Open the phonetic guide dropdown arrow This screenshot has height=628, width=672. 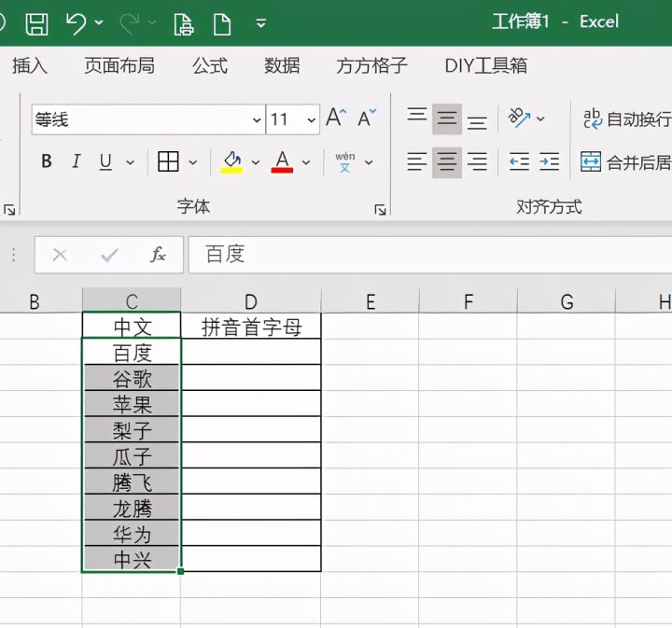(369, 162)
